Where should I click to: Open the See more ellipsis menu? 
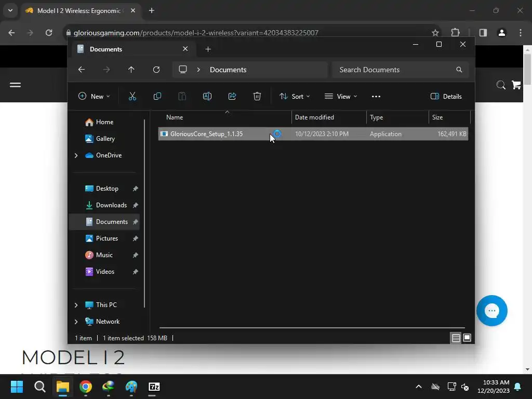(376, 96)
